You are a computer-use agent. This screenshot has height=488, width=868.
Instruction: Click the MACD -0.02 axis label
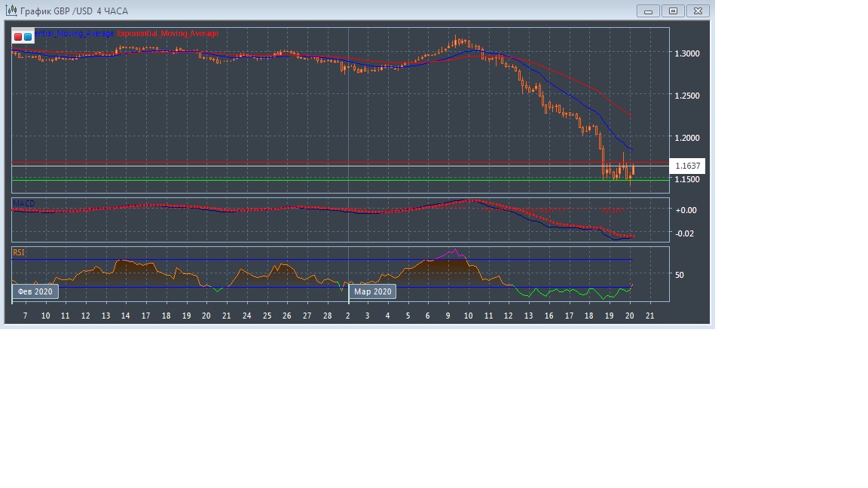pos(685,233)
